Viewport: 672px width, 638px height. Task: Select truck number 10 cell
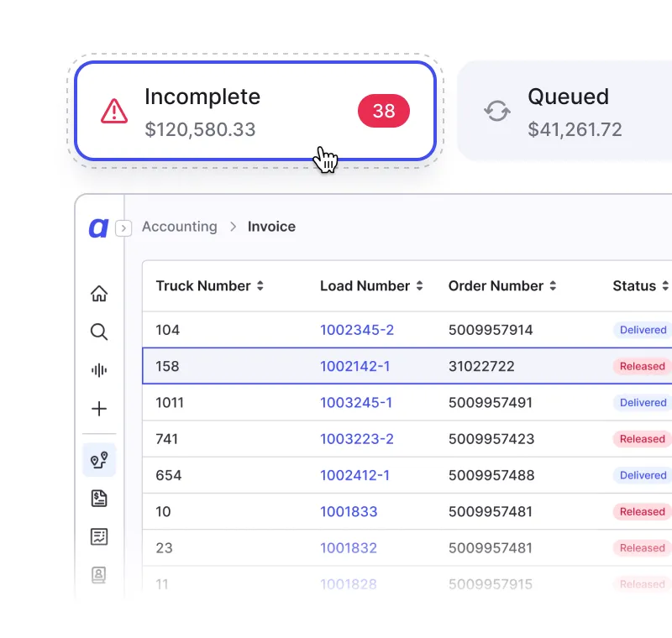(163, 512)
